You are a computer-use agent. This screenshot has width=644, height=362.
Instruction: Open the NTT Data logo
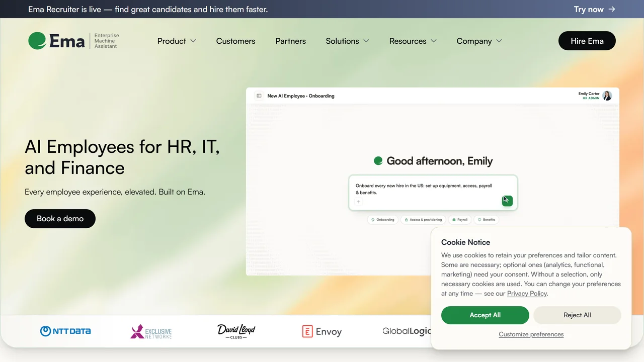pos(65,331)
